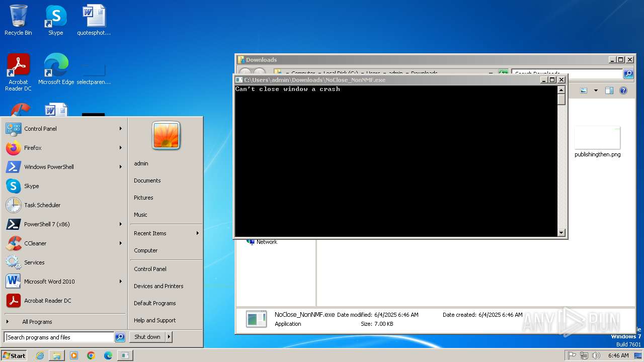This screenshot has width=644, height=362.
Task: Expand Control Panel submenu arrow
Action: tap(121, 129)
